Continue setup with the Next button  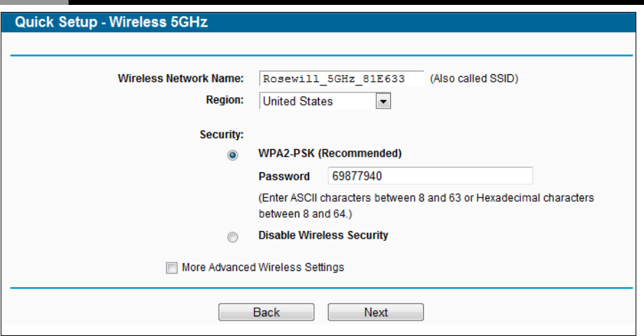point(375,312)
